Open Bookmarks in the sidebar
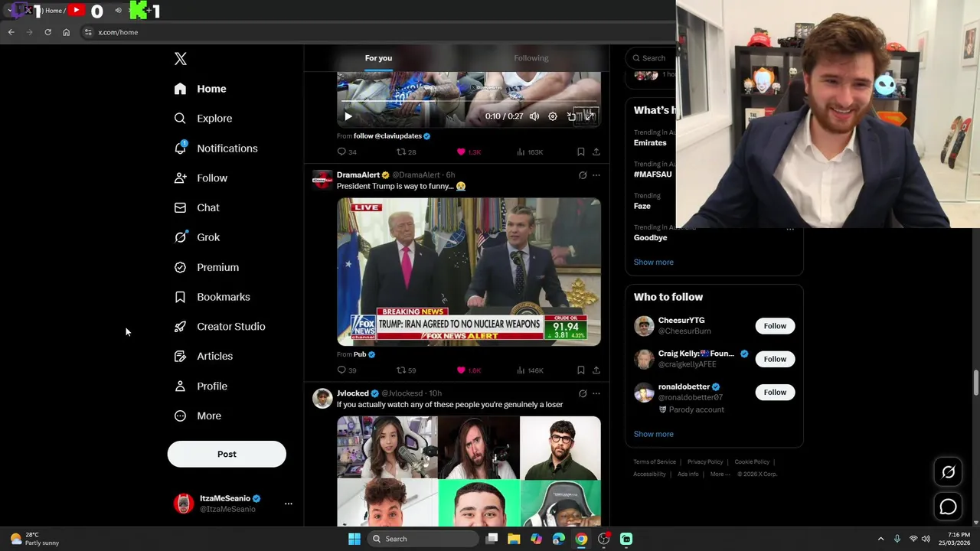 point(212,297)
